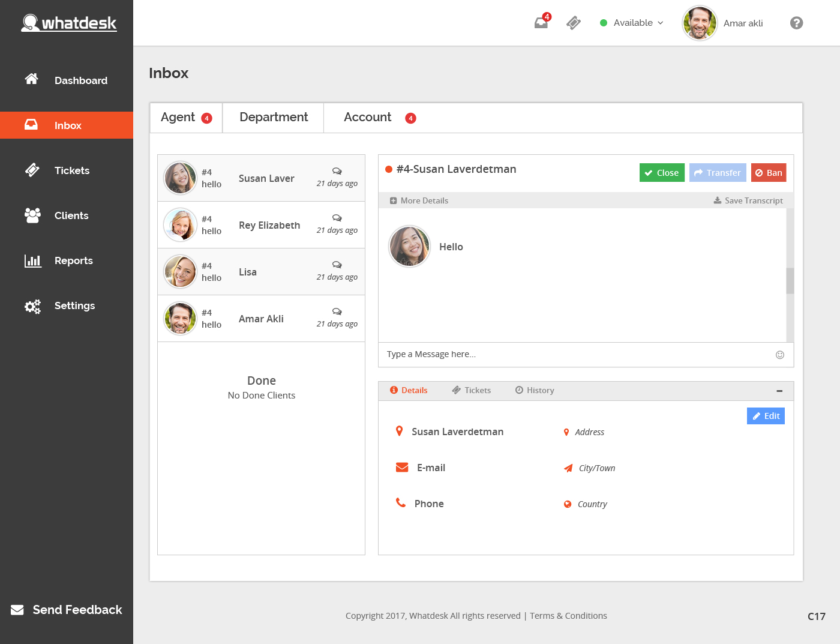Image resolution: width=840 pixels, height=644 pixels.
Task: Click the Type a Message input field
Action: pos(540,354)
